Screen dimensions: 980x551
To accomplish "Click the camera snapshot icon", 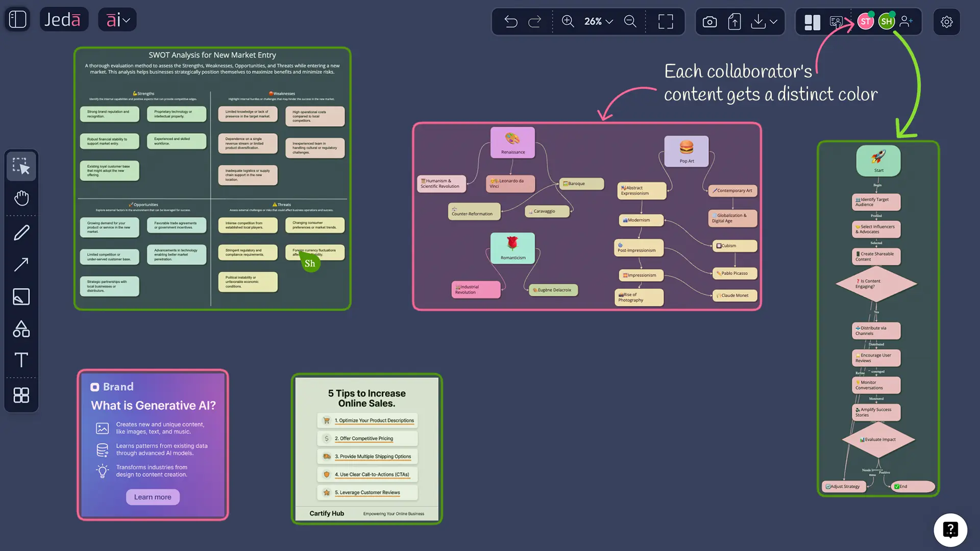I will coord(709,21).
